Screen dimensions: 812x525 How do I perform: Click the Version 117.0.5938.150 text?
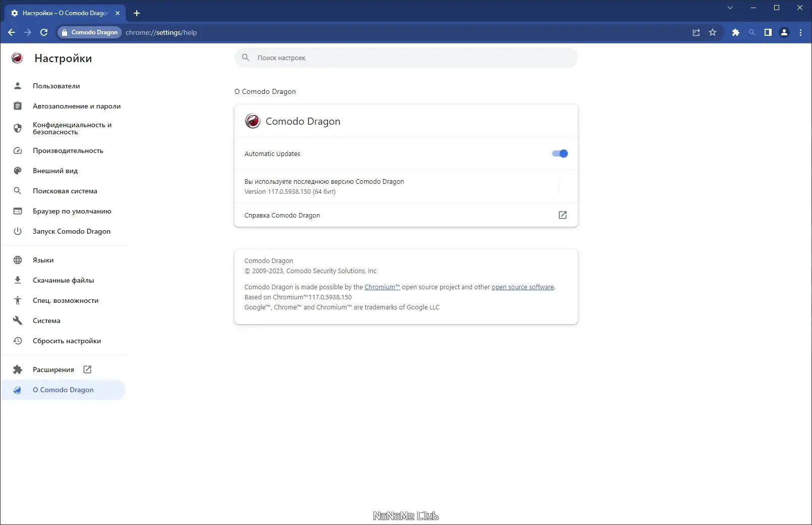click(290, 191)
